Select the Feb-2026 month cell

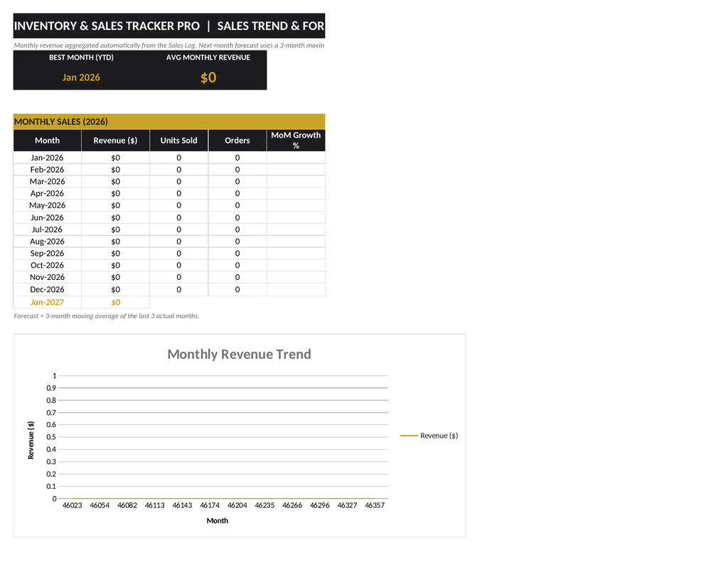[48, 170]
